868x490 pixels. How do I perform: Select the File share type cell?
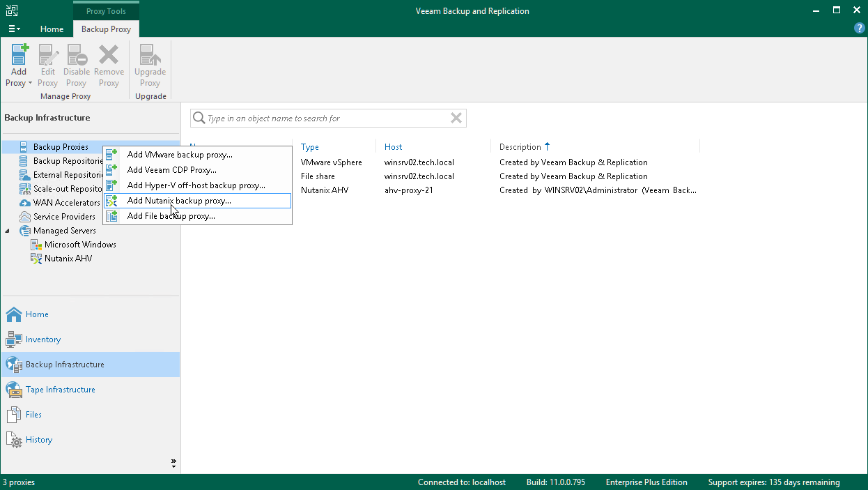[318, 176]
